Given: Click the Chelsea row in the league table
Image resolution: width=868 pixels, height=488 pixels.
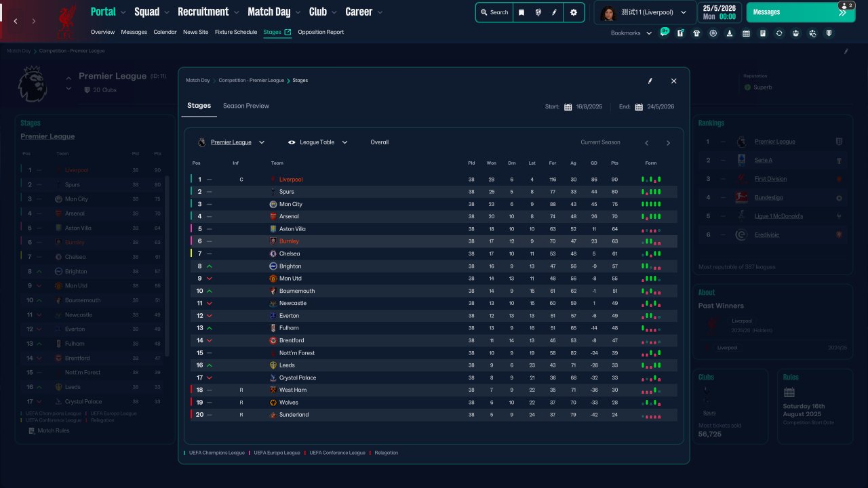Looking at the screenshot, I should pyautogui.click(x=434, y=253).
